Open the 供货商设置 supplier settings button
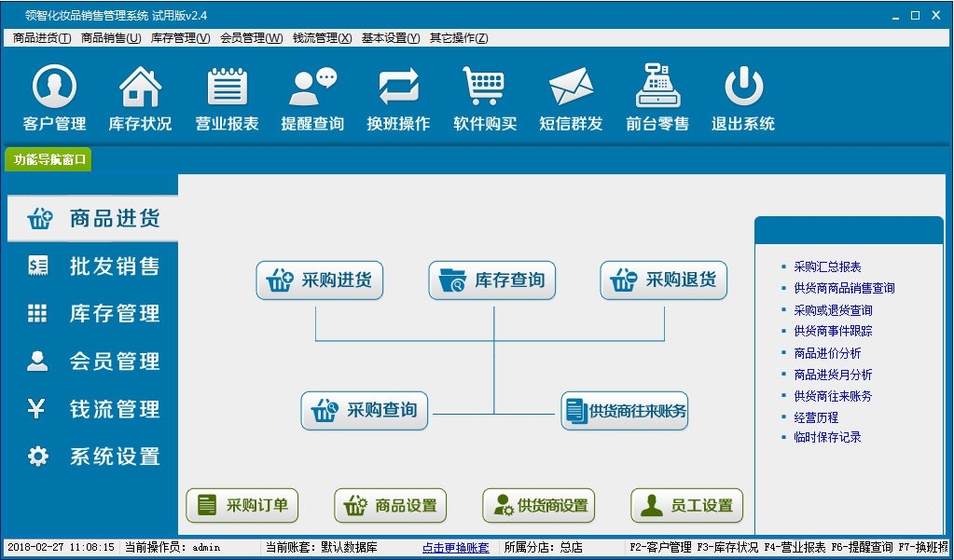954x560 pixels. point(539,505)
